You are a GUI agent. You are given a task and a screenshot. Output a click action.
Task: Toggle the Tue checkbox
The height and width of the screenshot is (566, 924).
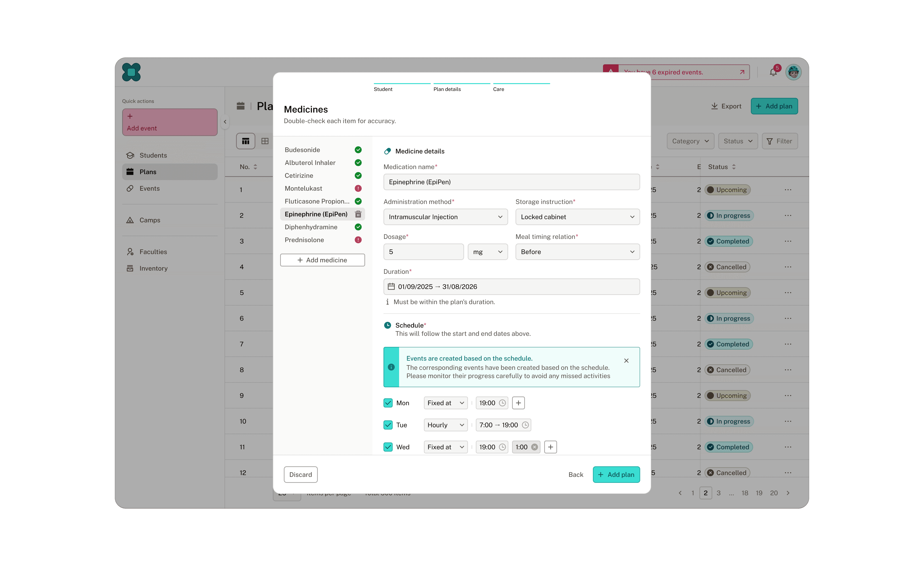tap(388, 425)
